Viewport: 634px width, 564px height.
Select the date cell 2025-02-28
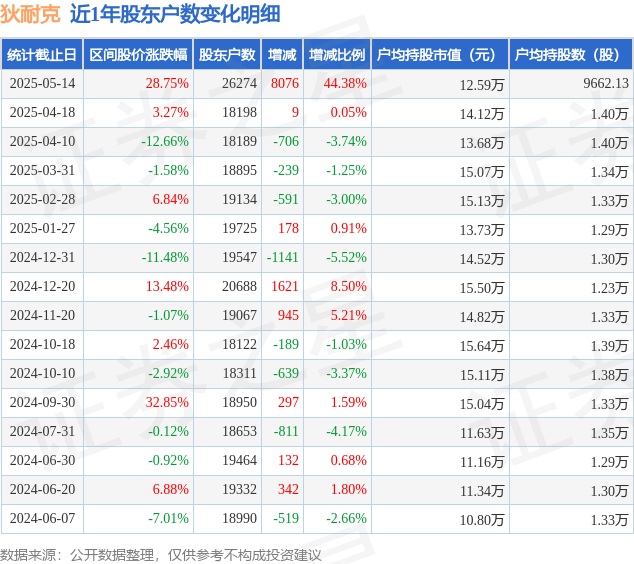coord(42,199)
